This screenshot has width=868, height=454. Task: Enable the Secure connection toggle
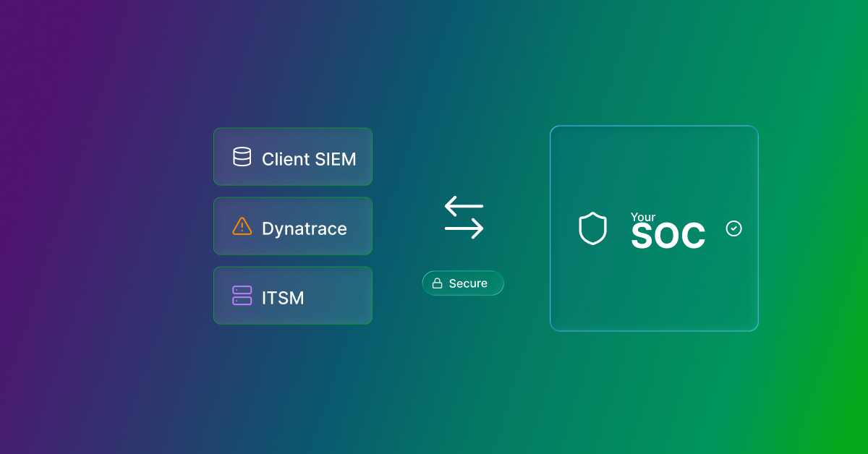pyautogui.click(x=463, y=283)
